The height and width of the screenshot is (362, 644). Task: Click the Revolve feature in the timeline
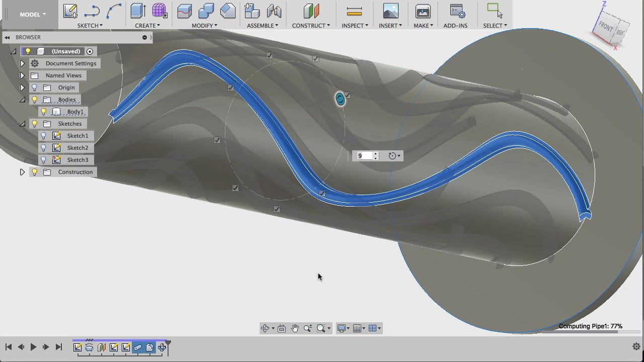pyautogui.click(x=90, y=347)
